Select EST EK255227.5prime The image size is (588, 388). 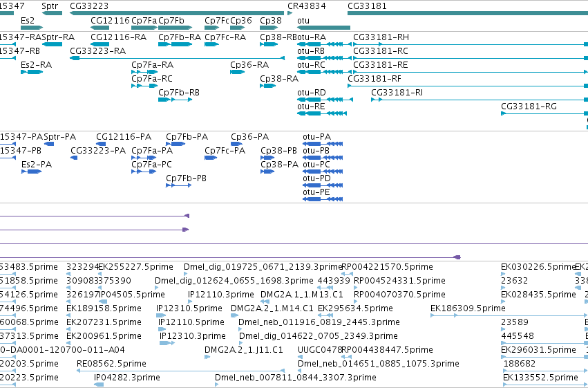pyautogui.click(x=135, y=267)
